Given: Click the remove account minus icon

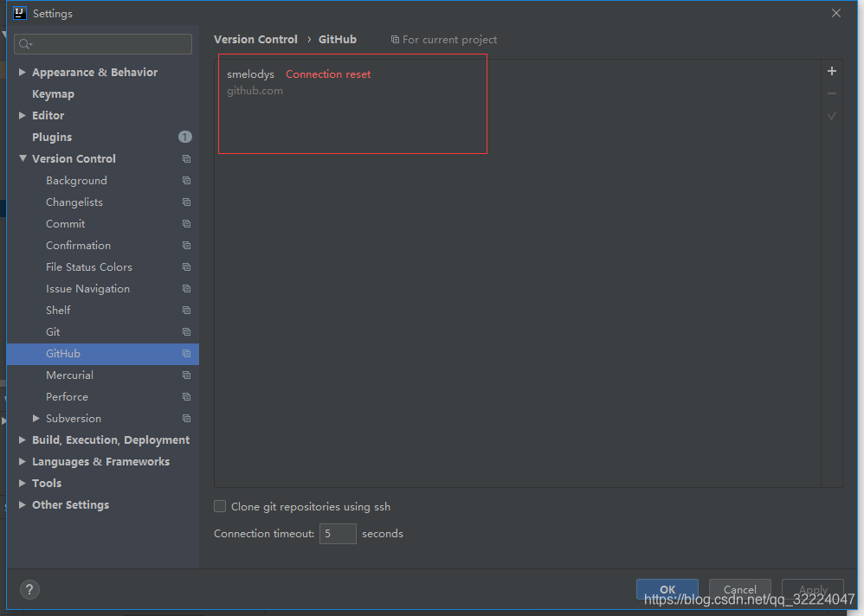Looking at the screenshot, I should coord(831,93).
